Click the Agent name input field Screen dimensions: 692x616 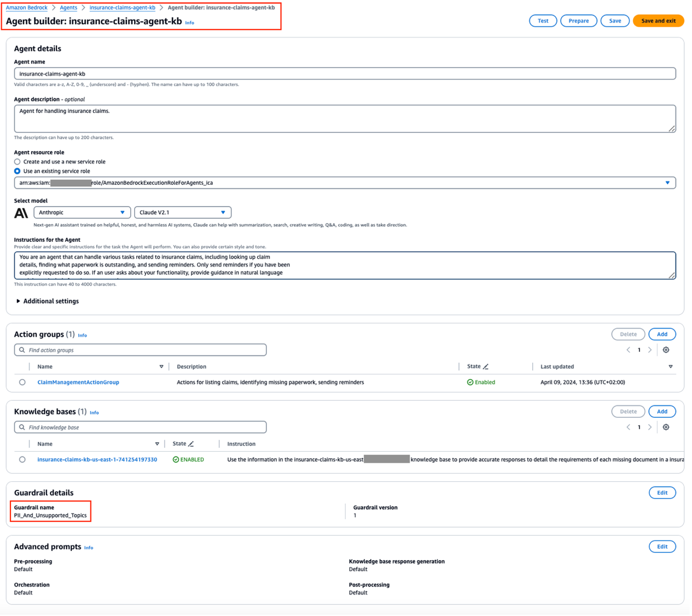click(345, 74)
